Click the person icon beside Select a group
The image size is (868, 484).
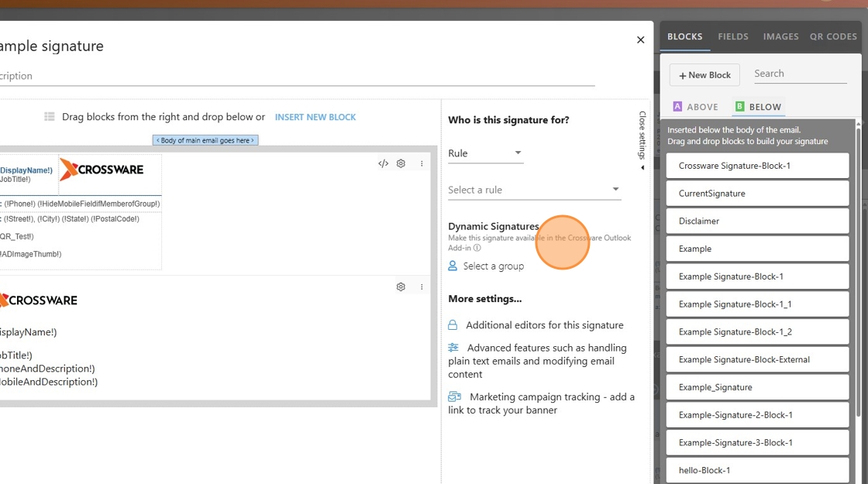[x=453, y=266]
